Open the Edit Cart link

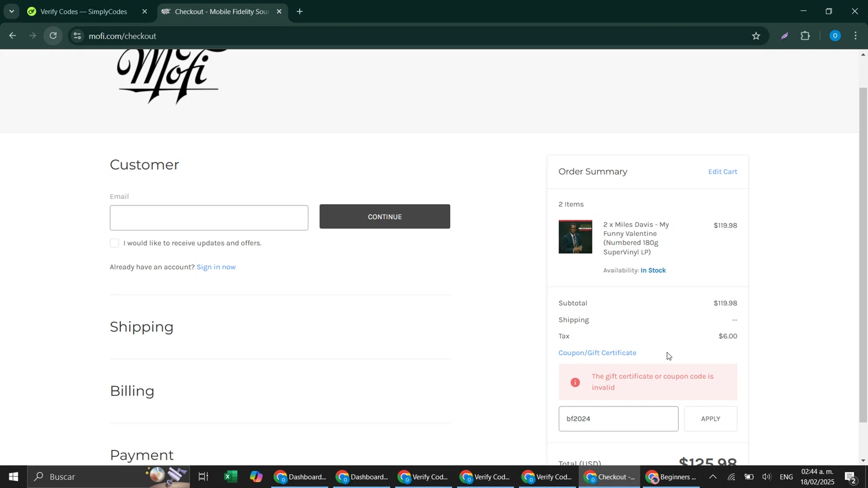[x=722, y=172]
